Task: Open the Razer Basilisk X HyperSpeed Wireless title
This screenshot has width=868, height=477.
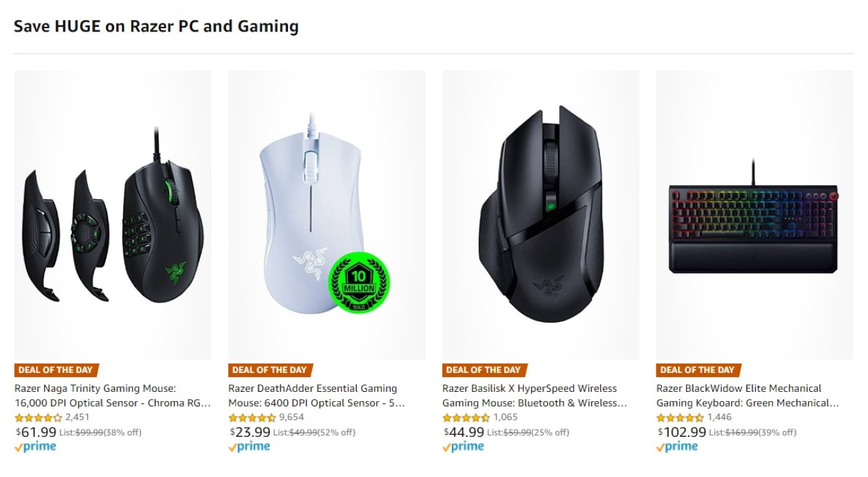Action: click(535, 395)
